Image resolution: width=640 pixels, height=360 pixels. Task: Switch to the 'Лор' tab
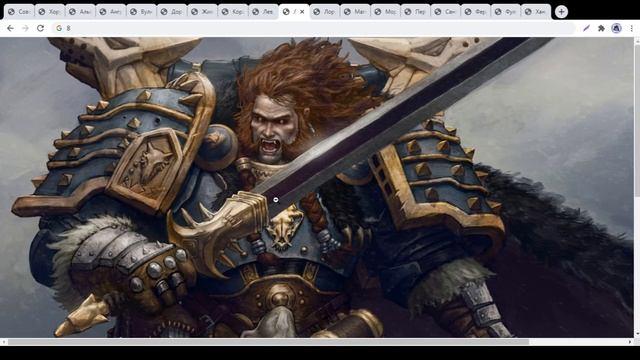click(324, 12)
